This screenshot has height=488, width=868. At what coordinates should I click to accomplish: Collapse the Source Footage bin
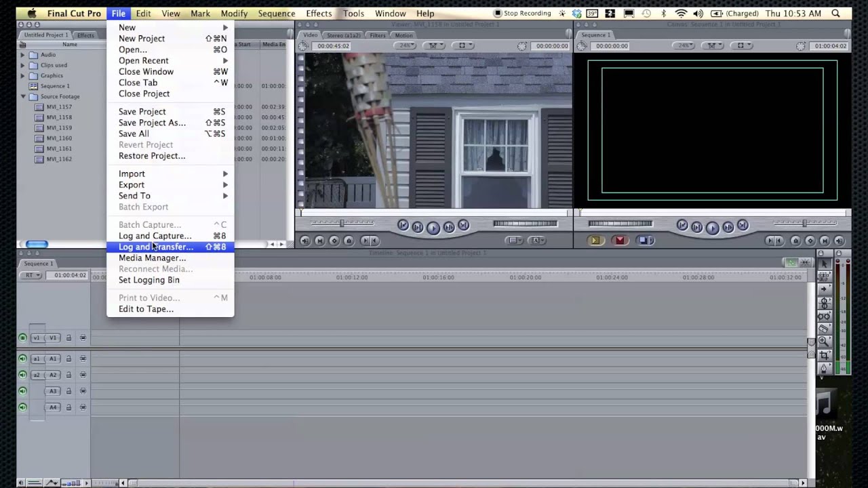point(22,96)
